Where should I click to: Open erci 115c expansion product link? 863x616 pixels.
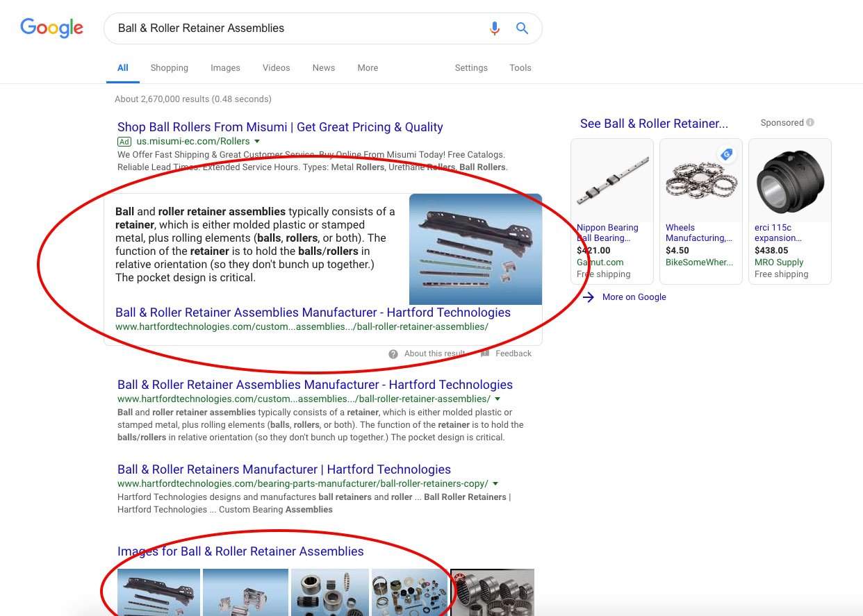[x=778, y=233]
